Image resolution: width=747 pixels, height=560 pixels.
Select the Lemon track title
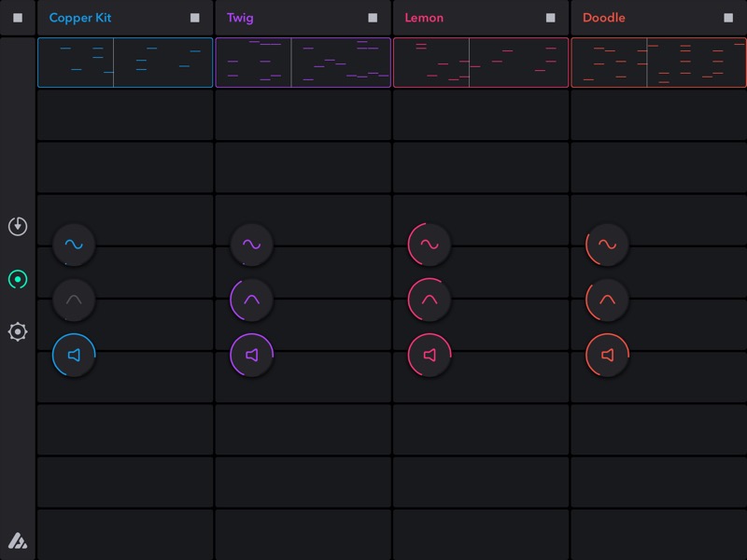click(x=424, y=18)
